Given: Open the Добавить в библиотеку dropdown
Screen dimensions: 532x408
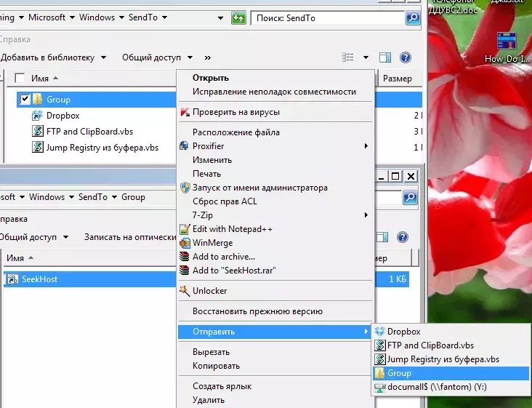Looking at the screenshot, I should coord(103,57).
